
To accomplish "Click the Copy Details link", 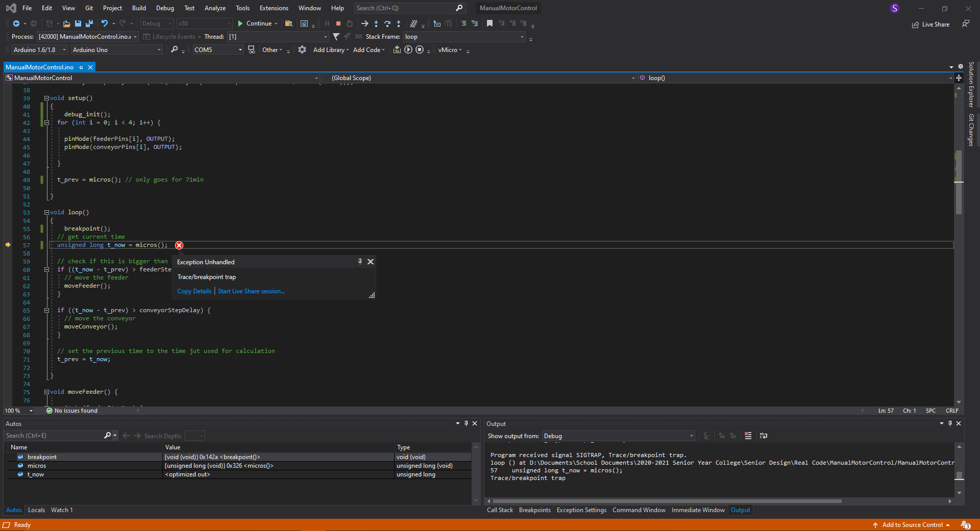I will point(194,291).
